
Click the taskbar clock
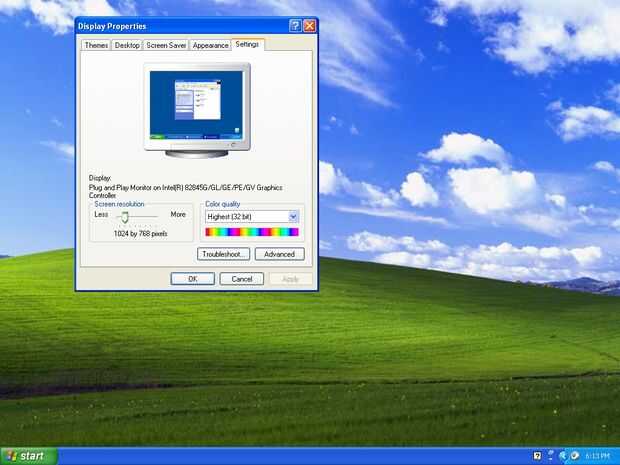[597, 456]
